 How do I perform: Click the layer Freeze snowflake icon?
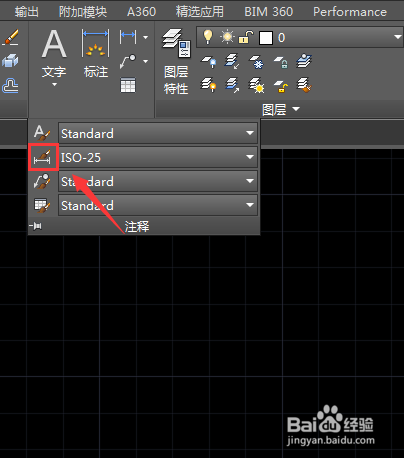(256, 62)
